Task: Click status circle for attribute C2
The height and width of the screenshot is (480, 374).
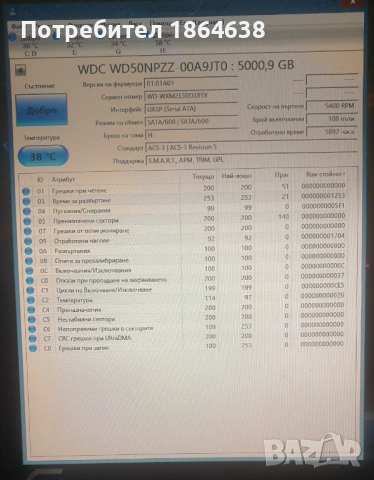Action: tap(31, 300)
